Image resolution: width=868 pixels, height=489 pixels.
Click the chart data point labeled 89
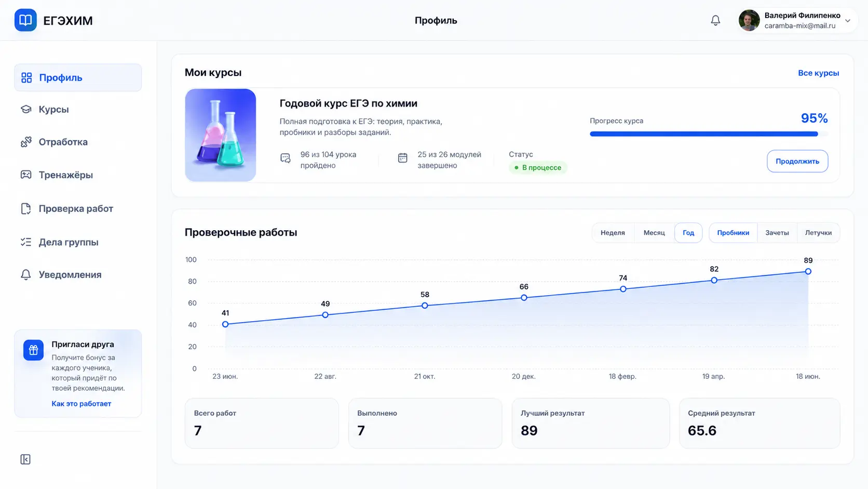pos(808,271)
